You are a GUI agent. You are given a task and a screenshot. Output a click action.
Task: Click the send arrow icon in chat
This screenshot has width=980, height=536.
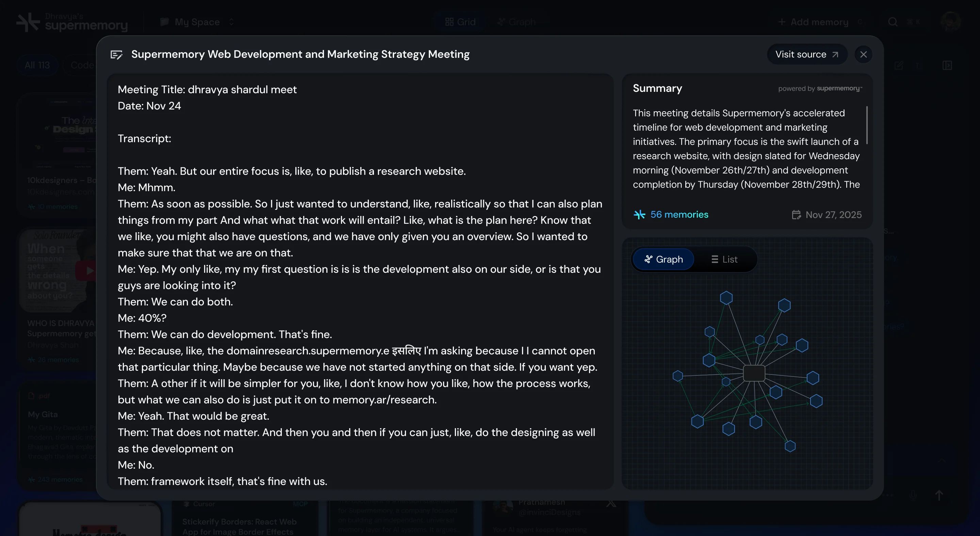939,495
